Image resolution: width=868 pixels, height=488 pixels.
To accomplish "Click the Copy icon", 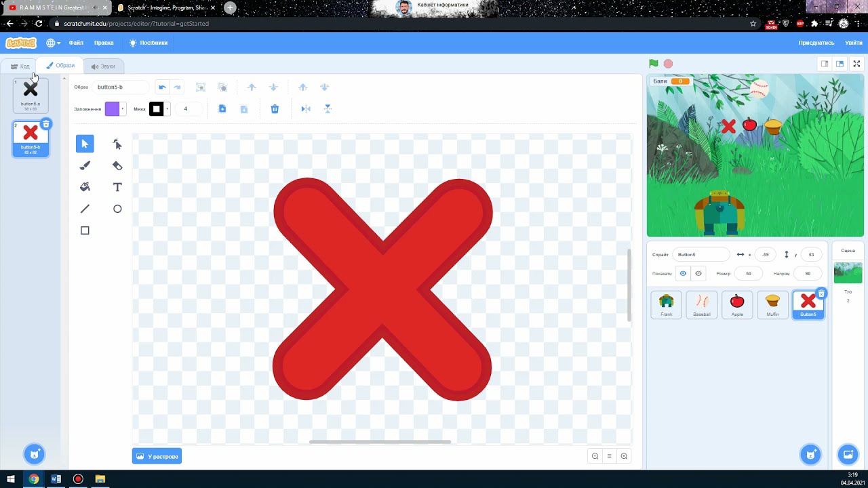I will coord(222,109).
